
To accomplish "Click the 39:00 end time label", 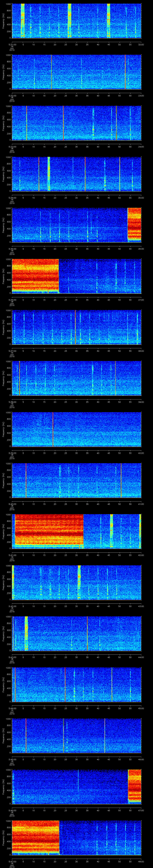I will pyautogui.click(x=141, y=402).
